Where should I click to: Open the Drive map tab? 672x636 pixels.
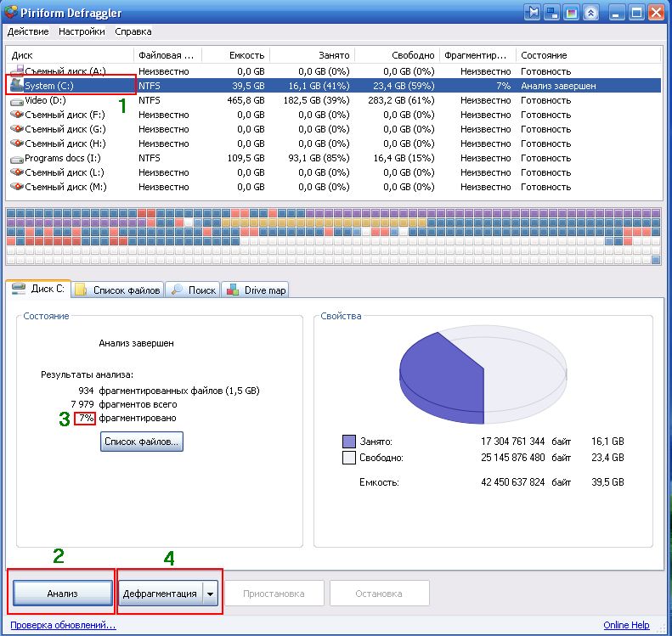[x=256, y=290]
